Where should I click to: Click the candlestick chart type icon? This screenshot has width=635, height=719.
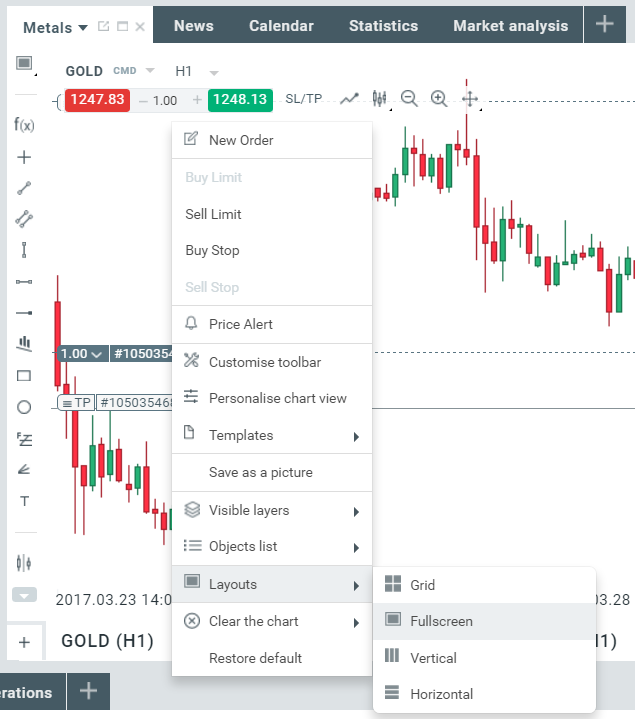coord(379,98)
